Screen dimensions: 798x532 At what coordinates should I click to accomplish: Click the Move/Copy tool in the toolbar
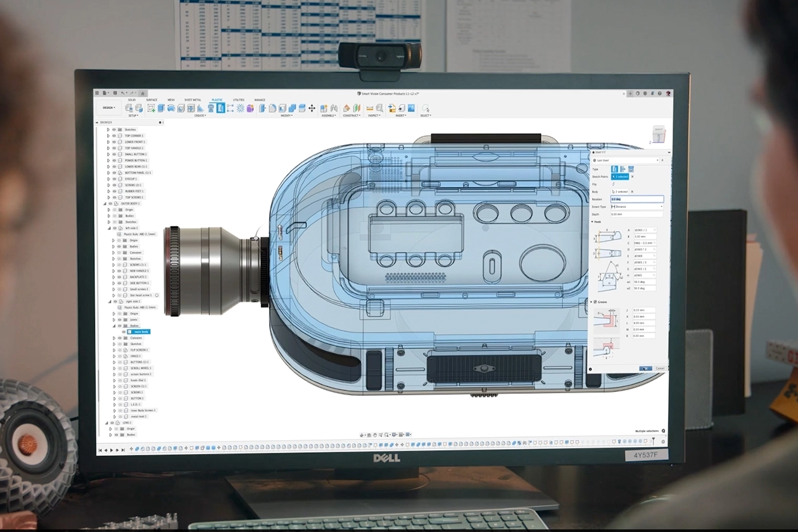pyautogui.click(x=312, y=108)
